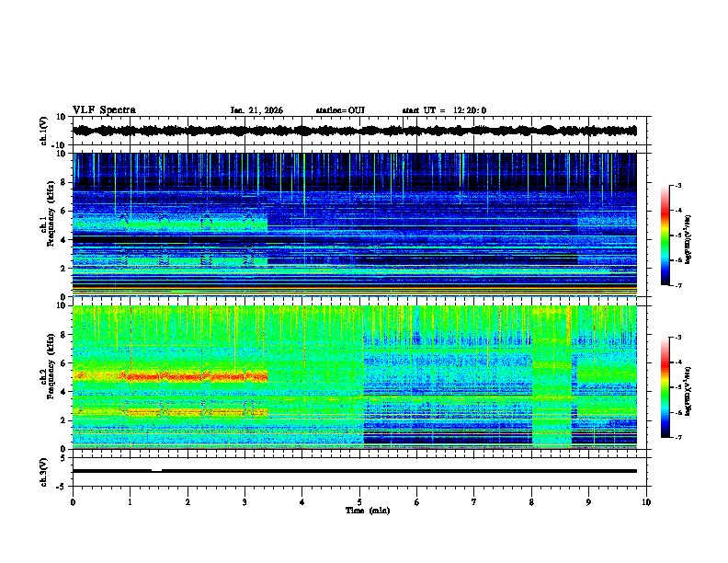Click the ch.1 spectrogram color bar
Image resolution: width=728 pixels, height=563 pixels.
[665, 236]
